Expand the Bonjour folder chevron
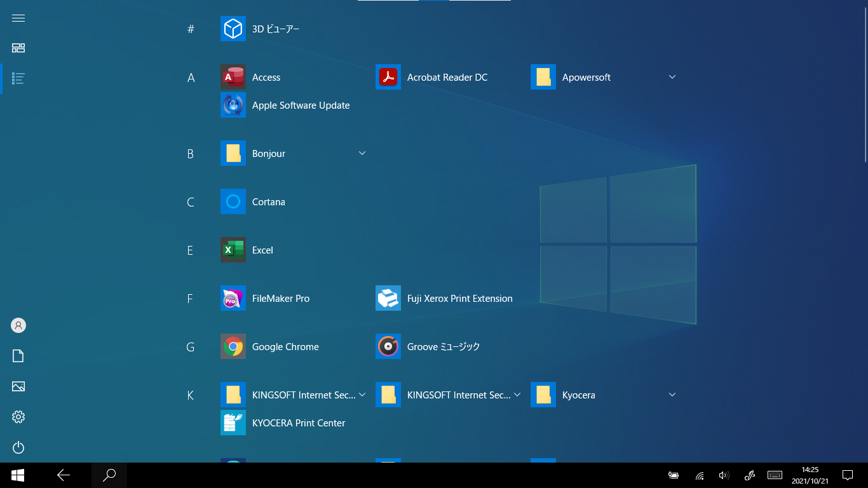The height and width of the screenshot is (488, 868). coord(362,153)
